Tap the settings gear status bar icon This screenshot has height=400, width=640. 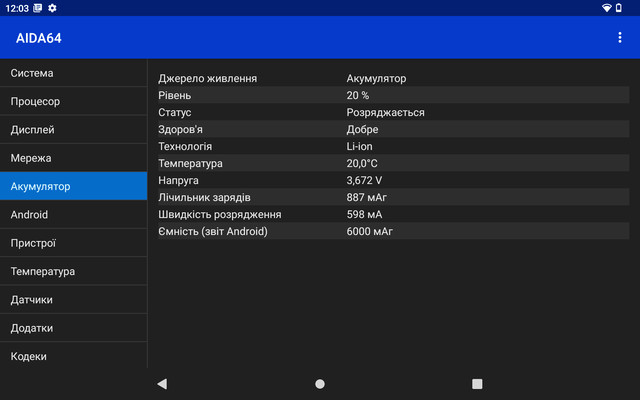[x=52, y=8]
